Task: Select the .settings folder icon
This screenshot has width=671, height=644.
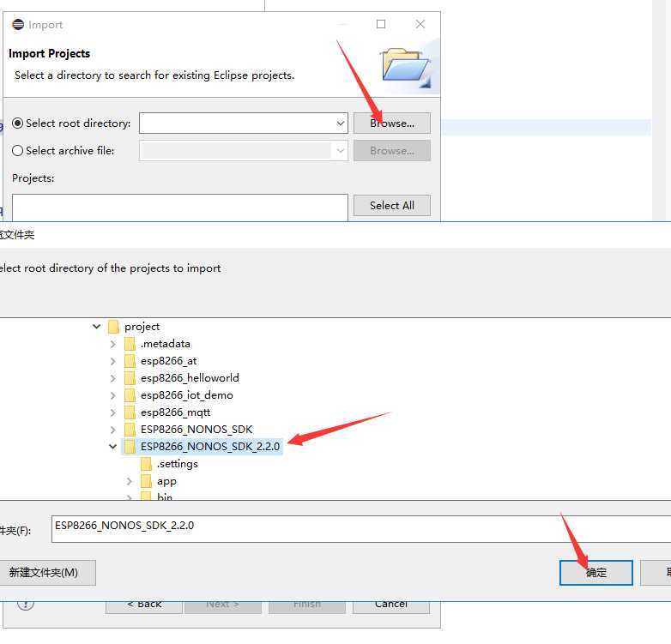Action: (146, 464)
